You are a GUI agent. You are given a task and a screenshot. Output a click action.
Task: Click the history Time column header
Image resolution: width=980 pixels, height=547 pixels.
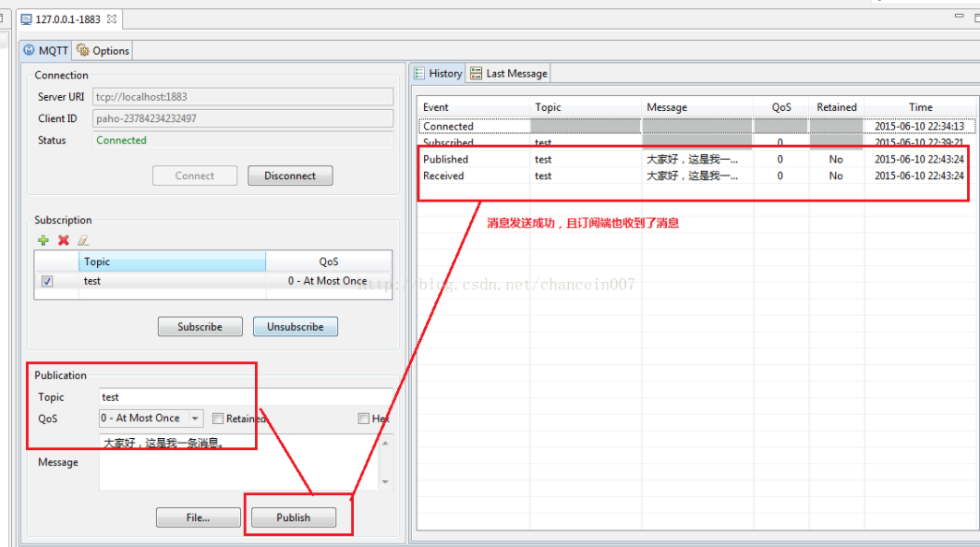(x=921, y=107)
